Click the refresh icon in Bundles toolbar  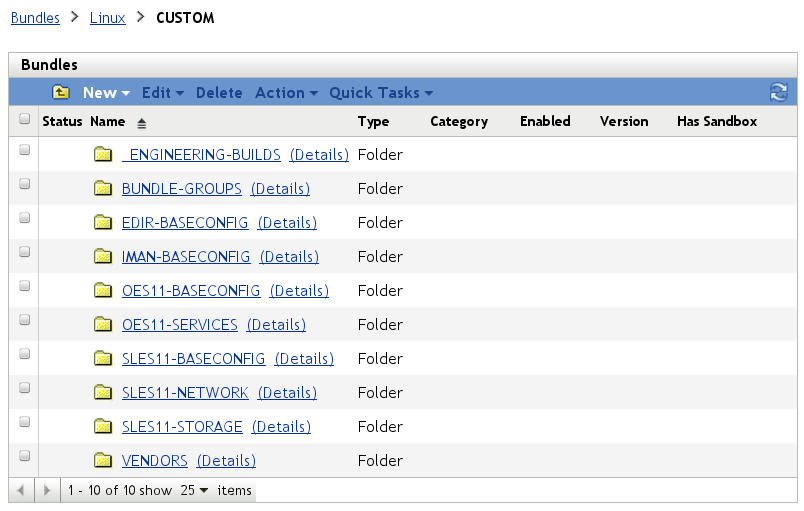click(x=779, y=93)
